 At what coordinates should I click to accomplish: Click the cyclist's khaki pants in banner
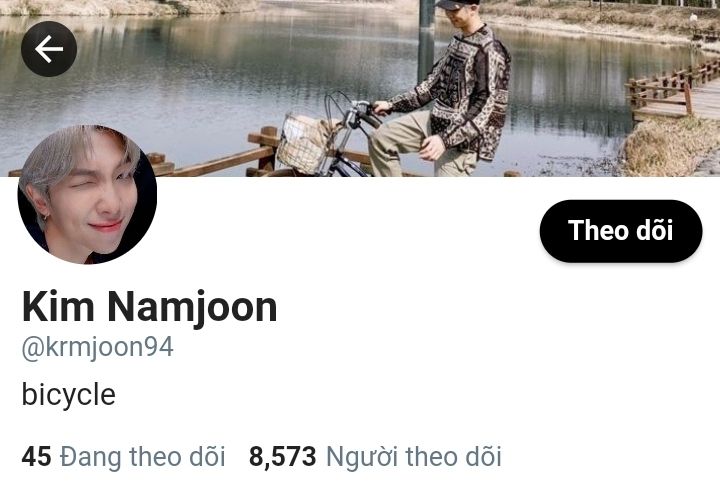coord(404,142)
